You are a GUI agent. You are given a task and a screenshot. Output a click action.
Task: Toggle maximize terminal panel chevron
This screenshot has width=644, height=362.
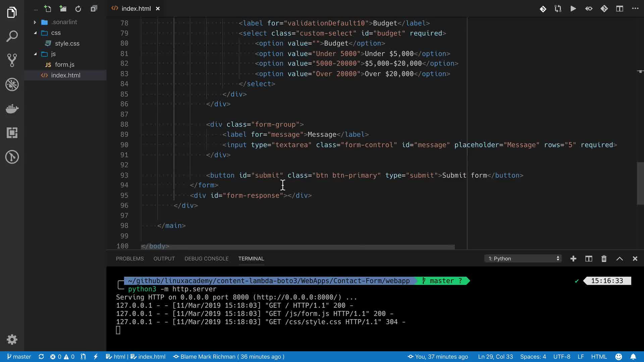click(620, 259)
